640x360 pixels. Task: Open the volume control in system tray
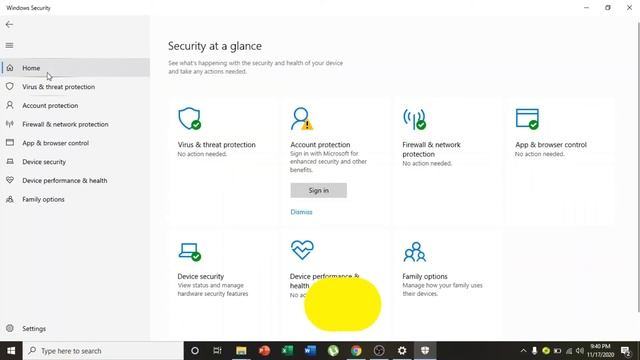click(x=580, y=351)
